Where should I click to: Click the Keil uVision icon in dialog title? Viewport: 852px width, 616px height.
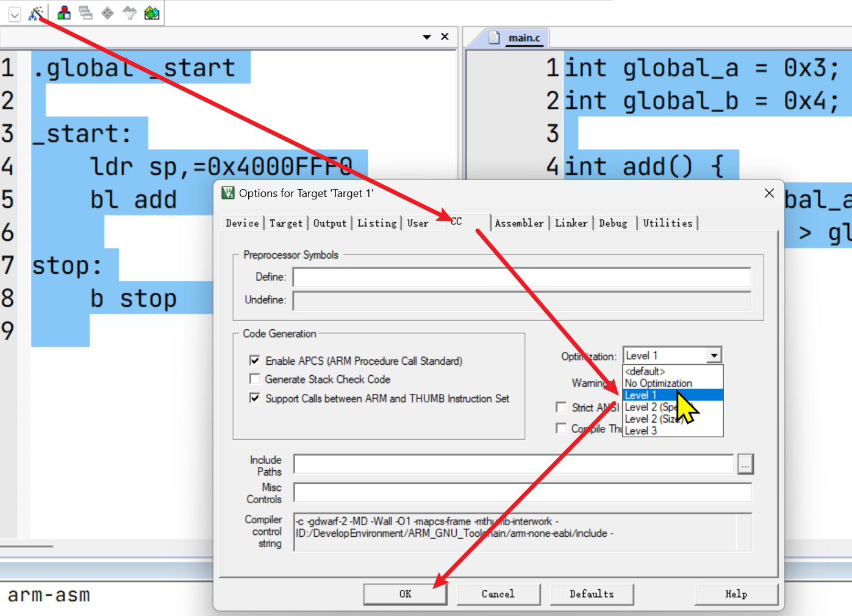click(228, 193)
